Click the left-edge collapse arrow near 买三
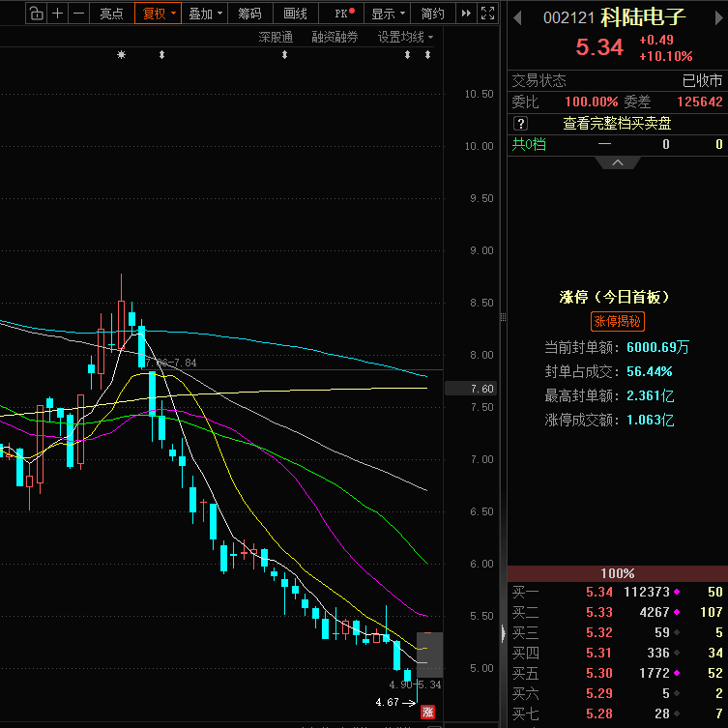This screenshot has width=728, height=728. pos(504,634)
